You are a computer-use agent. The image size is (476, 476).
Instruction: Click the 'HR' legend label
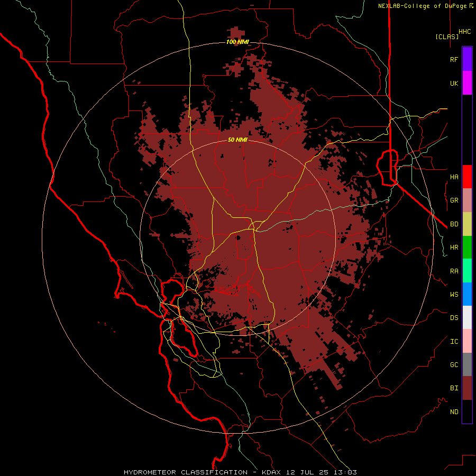coord(454,248)
